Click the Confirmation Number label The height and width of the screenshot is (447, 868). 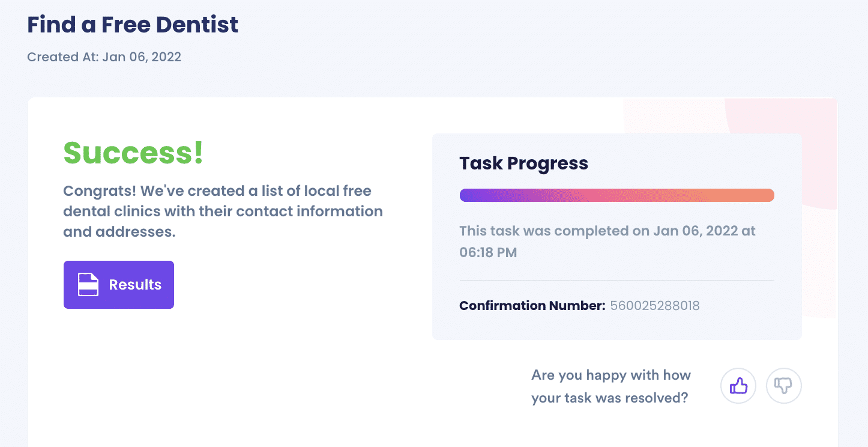point(532,306)
